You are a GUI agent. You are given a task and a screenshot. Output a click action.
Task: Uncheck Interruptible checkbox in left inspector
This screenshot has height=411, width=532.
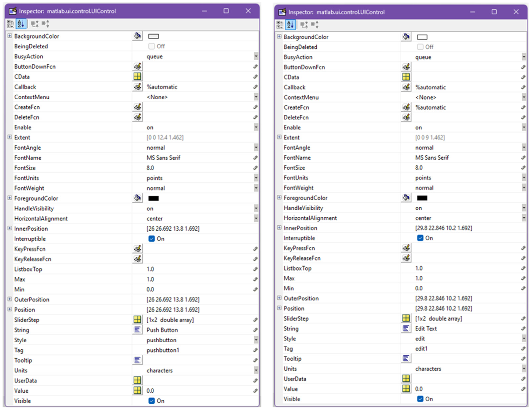[152, 239]
